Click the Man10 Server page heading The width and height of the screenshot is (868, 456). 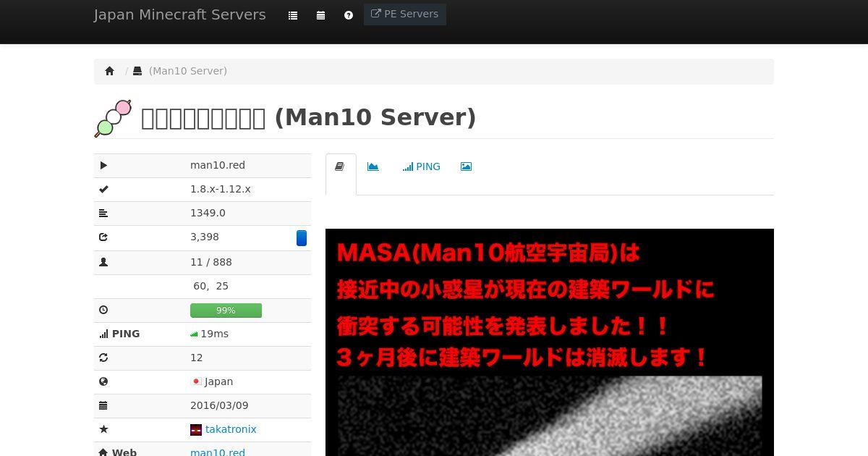pyautogui.click(x=309, y=117)
